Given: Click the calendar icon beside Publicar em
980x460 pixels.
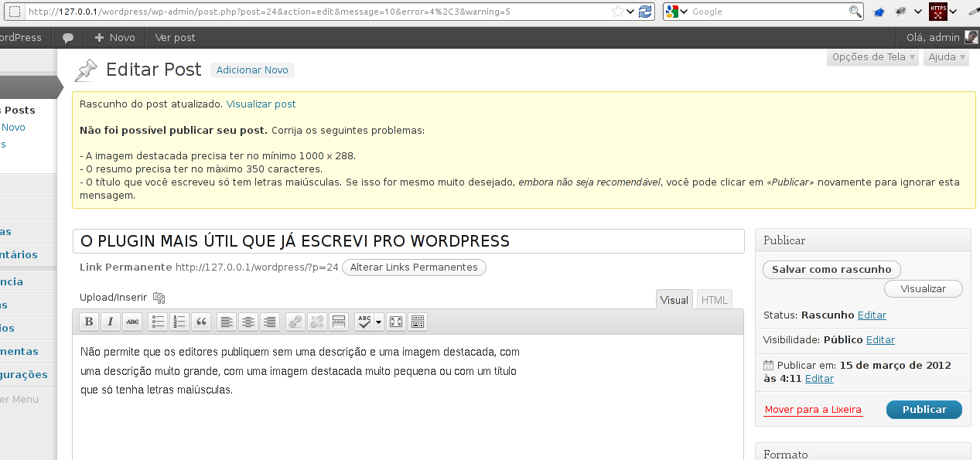Looking at the screenshot, I should click(768, 365).
